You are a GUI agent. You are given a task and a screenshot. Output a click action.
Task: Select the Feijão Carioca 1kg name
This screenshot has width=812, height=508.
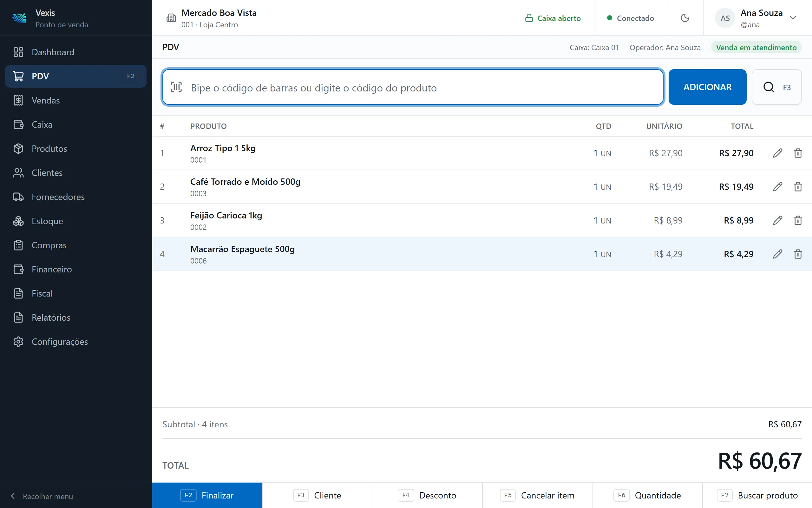coord(226,215)
